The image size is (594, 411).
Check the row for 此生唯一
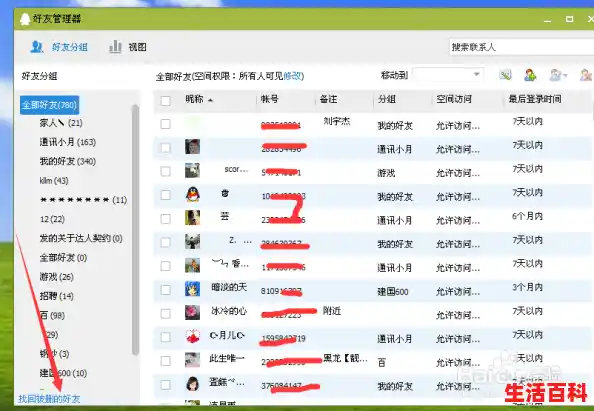[x=166, y=361]
